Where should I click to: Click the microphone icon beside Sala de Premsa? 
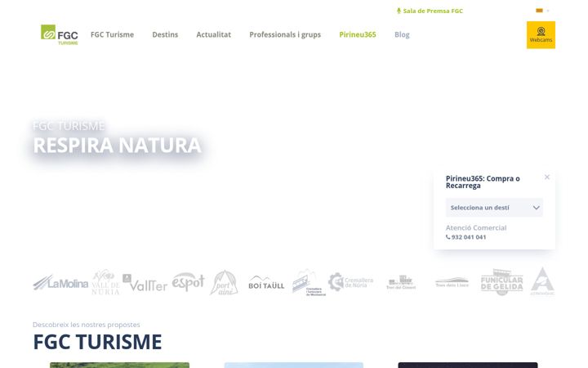(399, 11)
